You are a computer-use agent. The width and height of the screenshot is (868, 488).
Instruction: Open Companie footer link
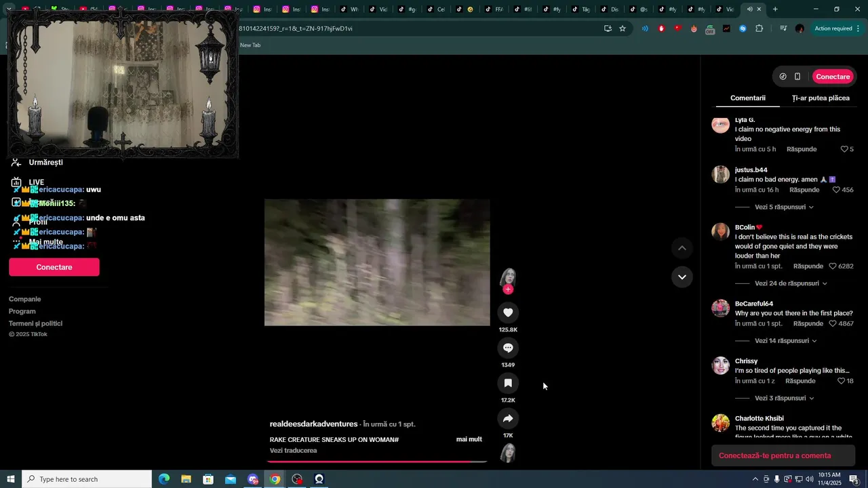click(25, 299)
